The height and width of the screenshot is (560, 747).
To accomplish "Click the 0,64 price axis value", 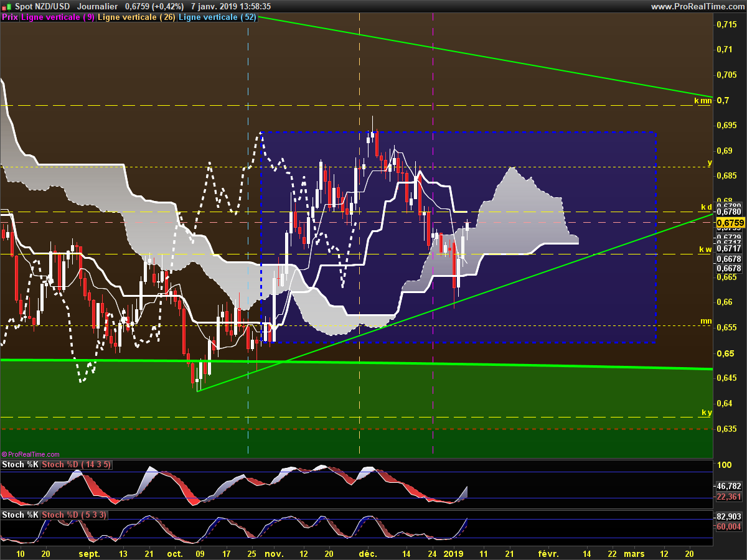I will tap(724, 404).
